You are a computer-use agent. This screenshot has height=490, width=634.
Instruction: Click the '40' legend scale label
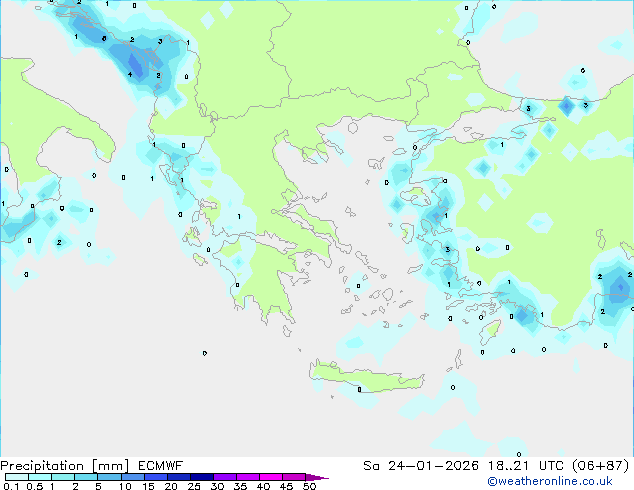pyautogui.click(x=263, y=486)
